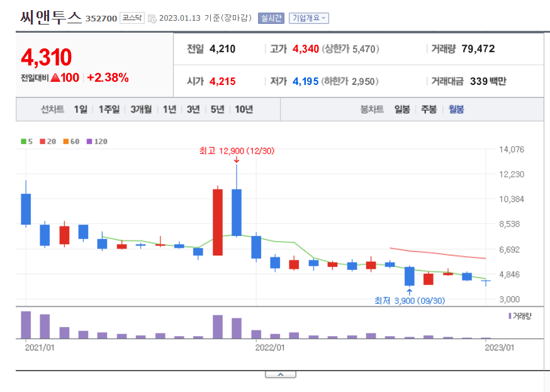This screenshot has width=550, height=392.
Task: Click the +2.38% change rate
Action: tap(108, 77)
